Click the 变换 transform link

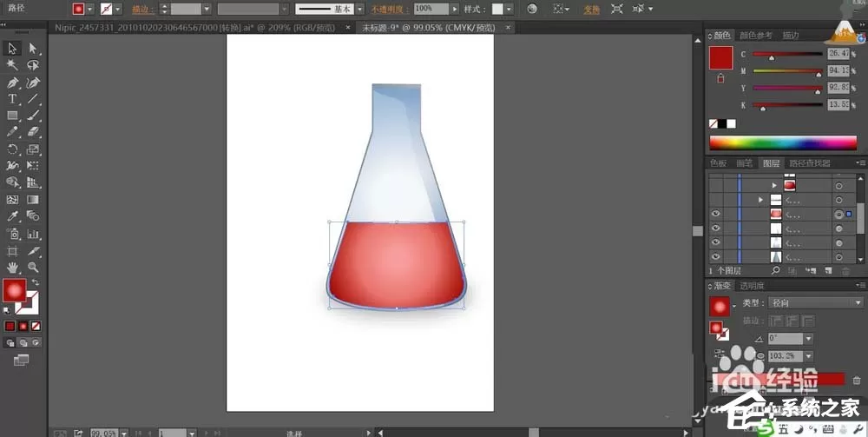[591, 10]
